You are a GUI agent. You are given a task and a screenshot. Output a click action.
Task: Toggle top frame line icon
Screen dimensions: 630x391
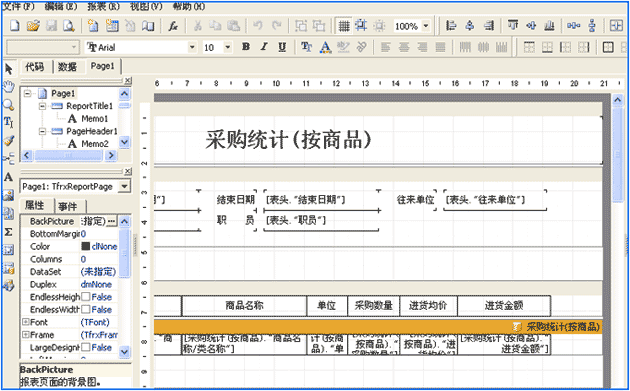coord(529,47)
